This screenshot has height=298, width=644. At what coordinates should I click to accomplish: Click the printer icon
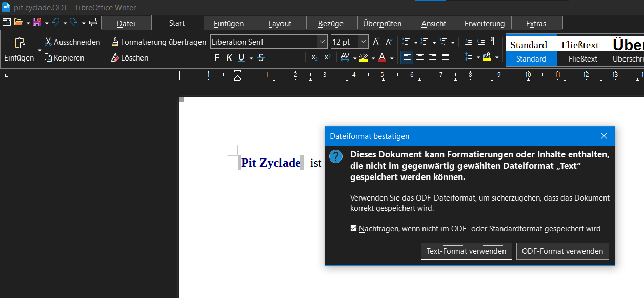point(93,22)
